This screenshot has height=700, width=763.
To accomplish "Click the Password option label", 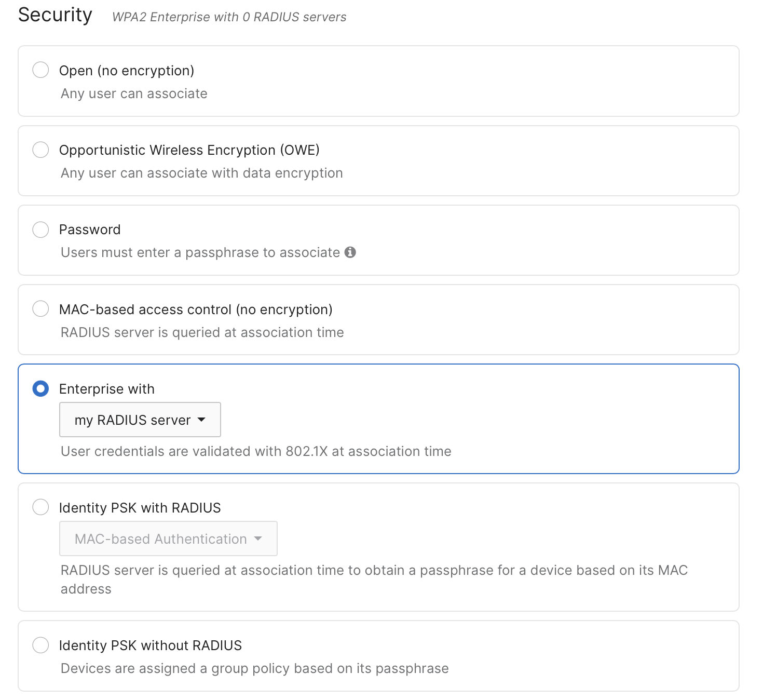I will (x=90, y=230).
